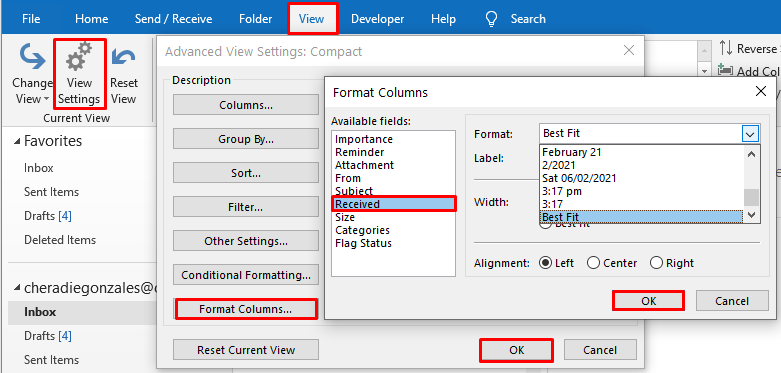This screenshot has width=781, height=373.
Task: Click the Add Columns icon
Action: pyautogui.click(x=726, y=71)
